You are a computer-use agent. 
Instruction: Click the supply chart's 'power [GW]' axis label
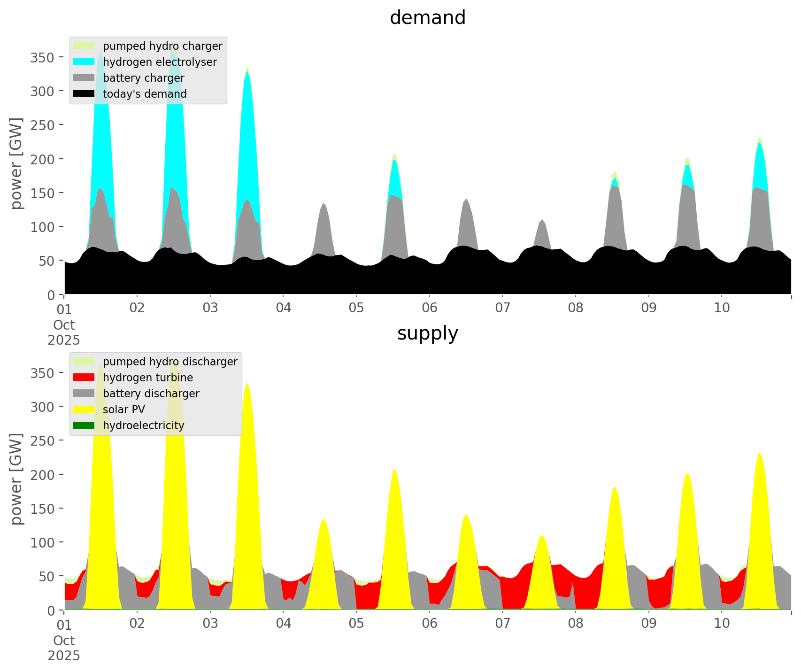pos(16,479)
